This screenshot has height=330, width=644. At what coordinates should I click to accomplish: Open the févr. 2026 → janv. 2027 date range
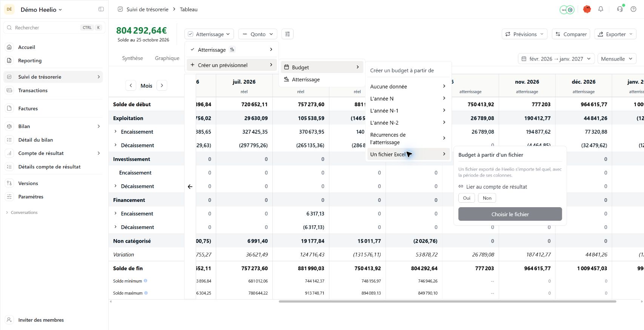556,59
